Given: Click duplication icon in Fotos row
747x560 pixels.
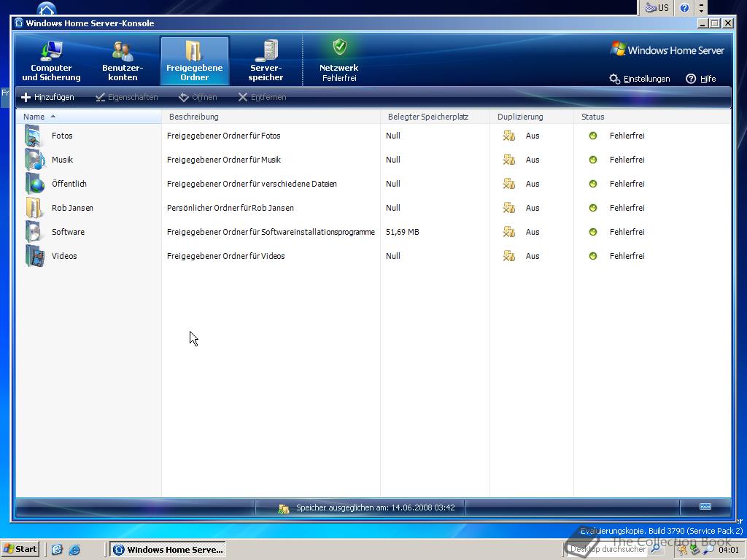Looking at the screenshot, I should (x=508, y=136).
